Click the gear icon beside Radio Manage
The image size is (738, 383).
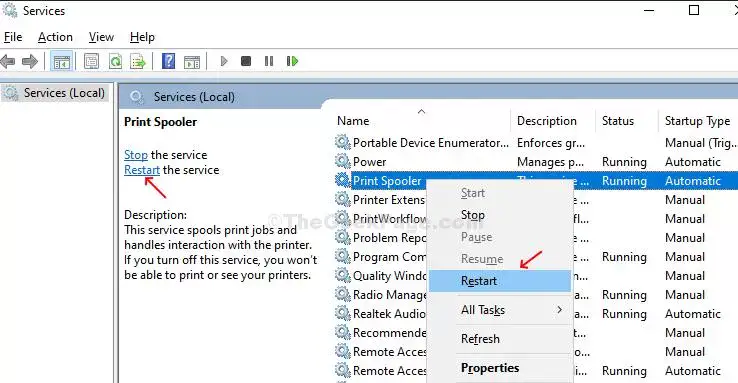click(343, 295)
